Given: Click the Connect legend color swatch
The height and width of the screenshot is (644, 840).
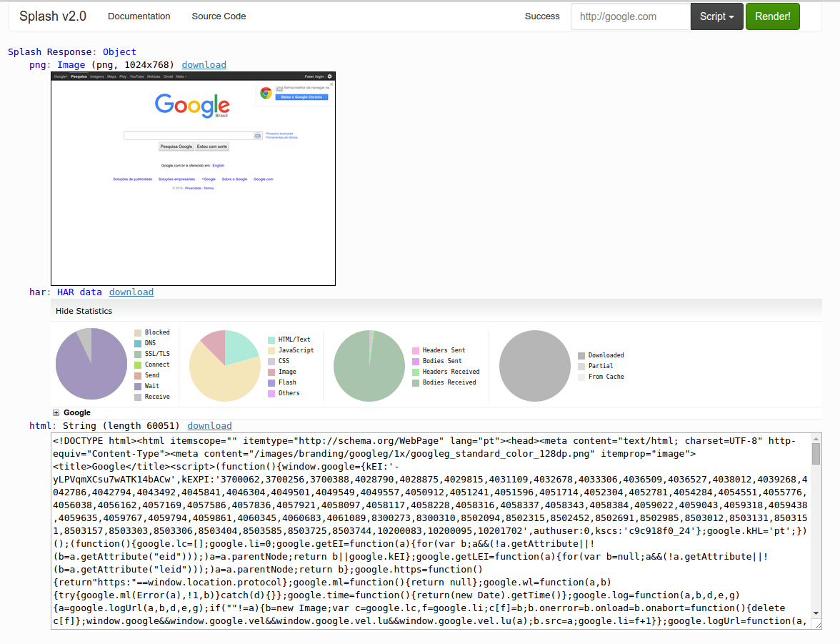Looking at the screenshot, I should (138, 365).
